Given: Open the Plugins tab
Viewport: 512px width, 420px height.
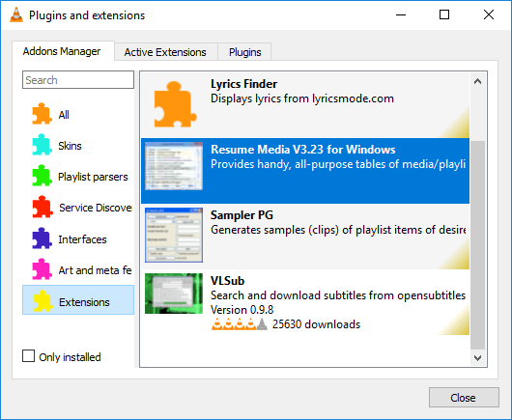Looking at the screenshot, I should [245, 52].
